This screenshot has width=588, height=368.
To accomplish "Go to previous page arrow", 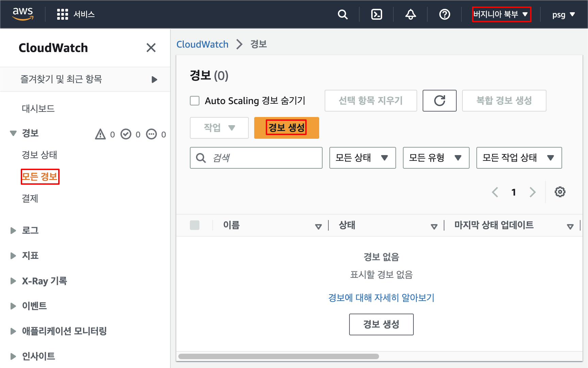I will [x=495, y=192].
